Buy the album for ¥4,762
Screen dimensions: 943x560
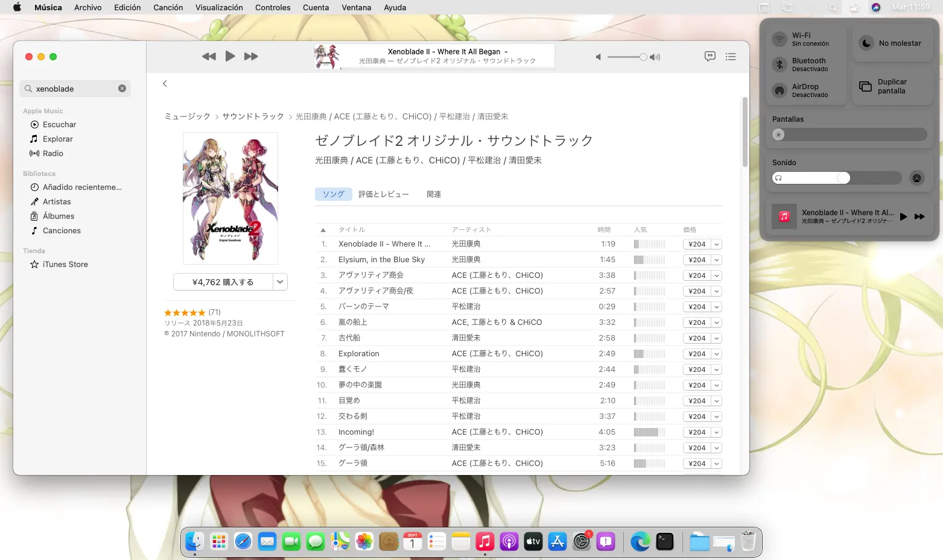click(x=223, y=282)
